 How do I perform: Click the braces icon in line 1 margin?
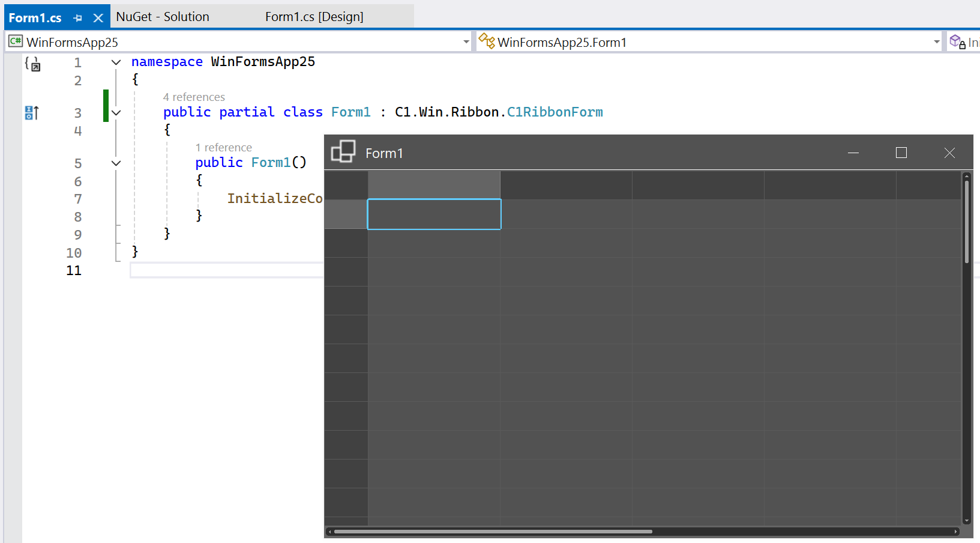tap(32, 63)
